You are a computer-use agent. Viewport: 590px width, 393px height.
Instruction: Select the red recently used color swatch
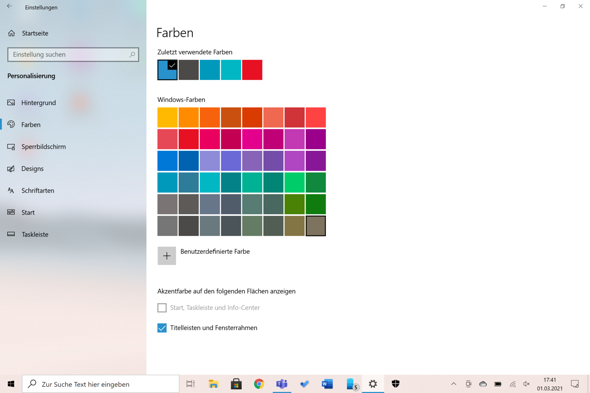pyautogui.click(x=252, y=70)
